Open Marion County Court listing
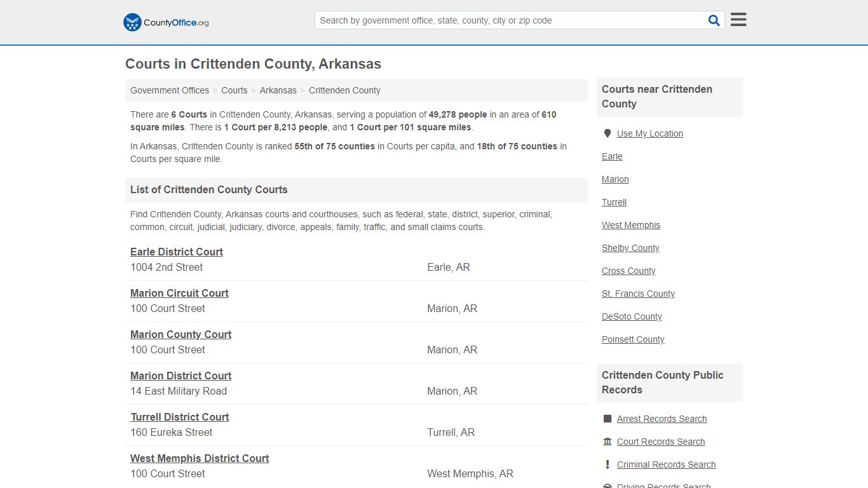The height and width of the screenshot is (488, 868). click(x=181, y=334)
